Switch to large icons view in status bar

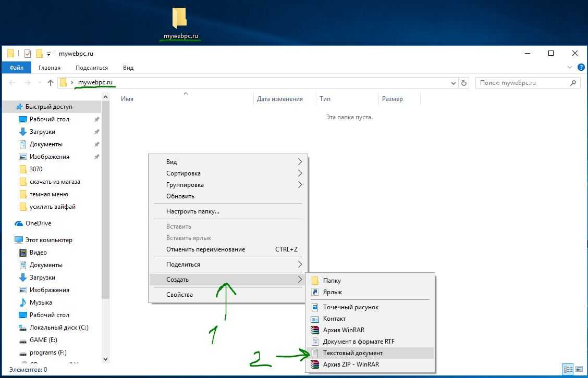pyautogui.click(x=579, y=369)
